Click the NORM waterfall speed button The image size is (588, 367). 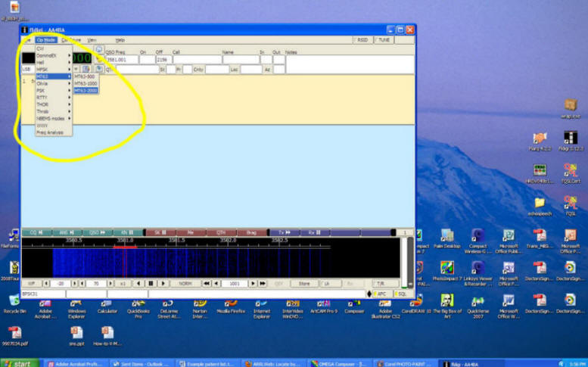point(185,284)
